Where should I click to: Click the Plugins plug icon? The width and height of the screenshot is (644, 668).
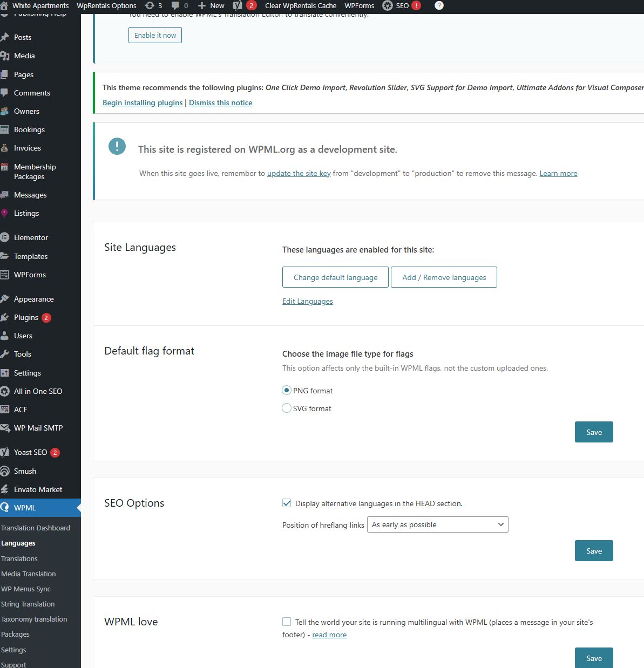coord(5,317)
